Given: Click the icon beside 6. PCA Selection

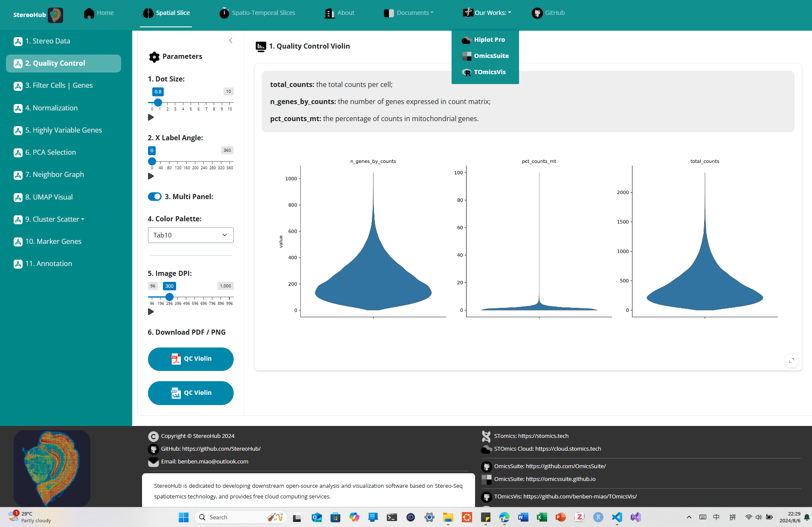Looking at the screenshot, I should [18, 153].
